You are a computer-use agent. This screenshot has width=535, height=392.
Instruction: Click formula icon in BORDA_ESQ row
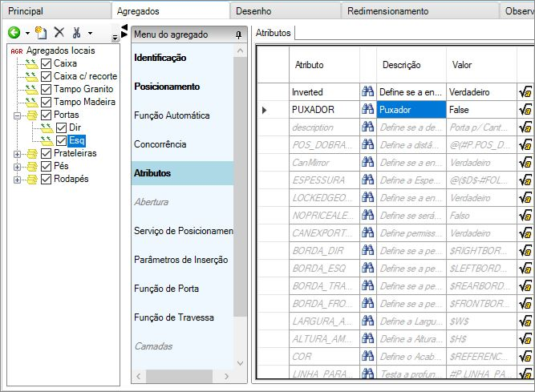tap(525, 269)
